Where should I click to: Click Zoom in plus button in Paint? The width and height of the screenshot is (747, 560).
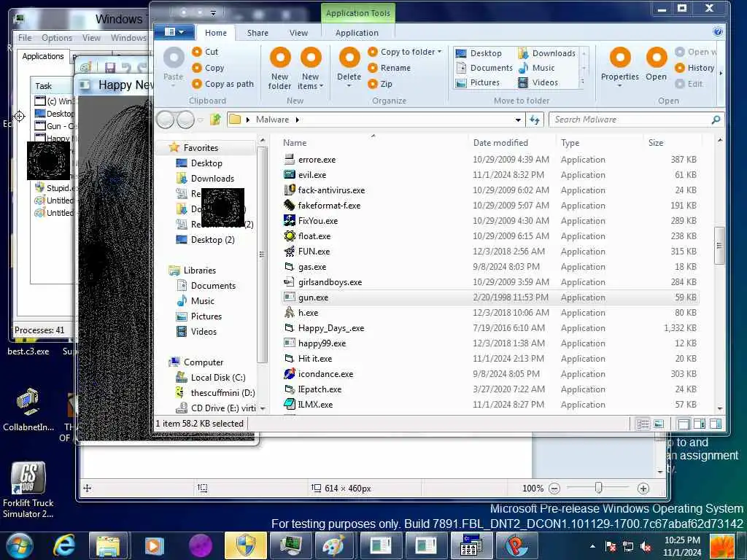point(643,488)
